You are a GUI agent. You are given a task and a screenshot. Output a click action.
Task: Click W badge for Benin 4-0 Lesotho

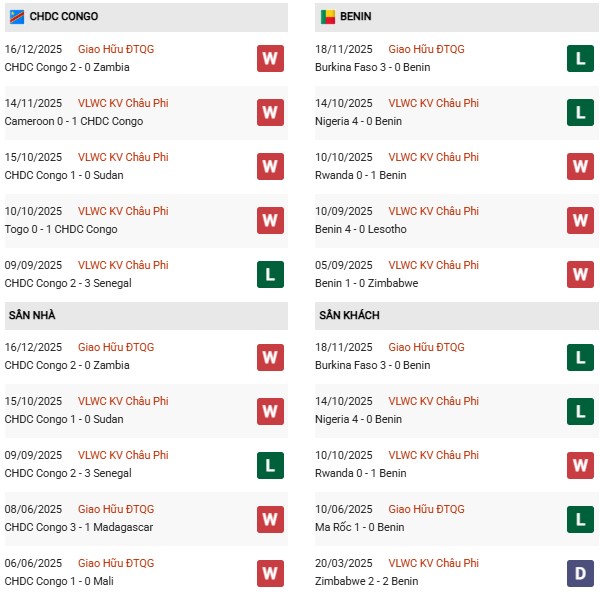click(581, 221)
